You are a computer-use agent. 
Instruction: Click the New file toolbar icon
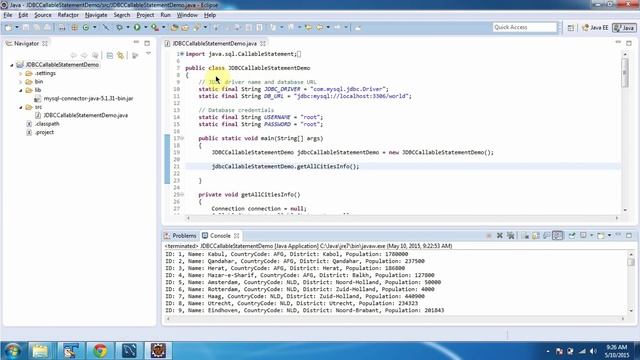coord(8,28)
